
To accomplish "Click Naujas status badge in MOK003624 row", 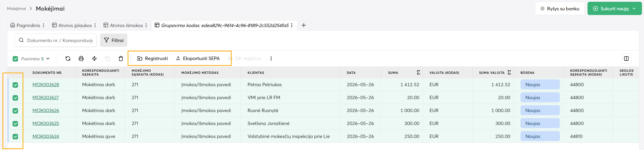I will click(x=540, y=136).
